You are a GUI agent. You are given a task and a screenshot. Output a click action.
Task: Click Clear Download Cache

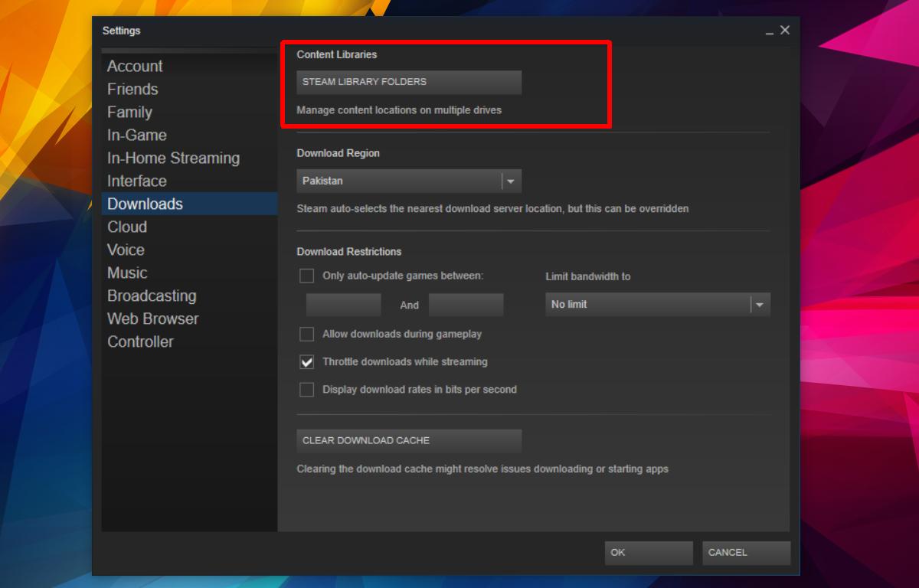pos(408,440)
